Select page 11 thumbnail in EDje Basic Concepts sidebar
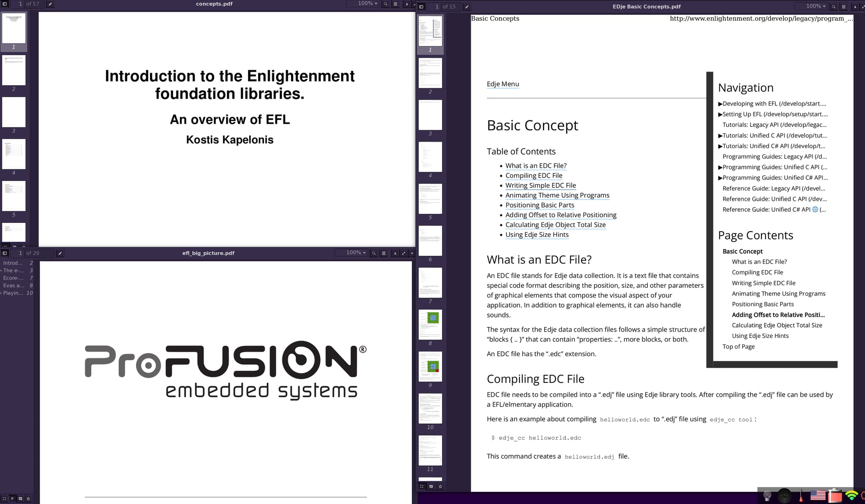865x504 pixels. click(430, 450)
